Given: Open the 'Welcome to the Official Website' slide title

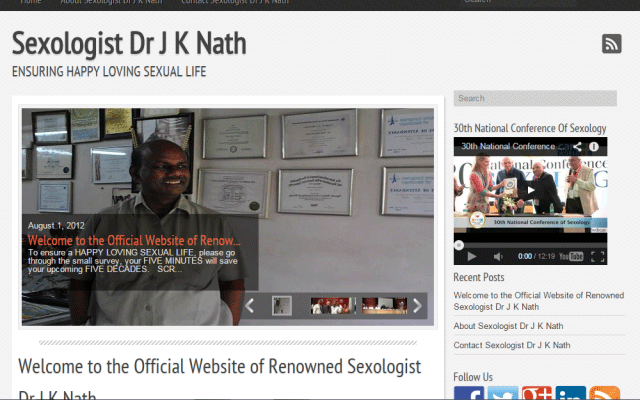Looking at the screenshot, I should (134, 241).
